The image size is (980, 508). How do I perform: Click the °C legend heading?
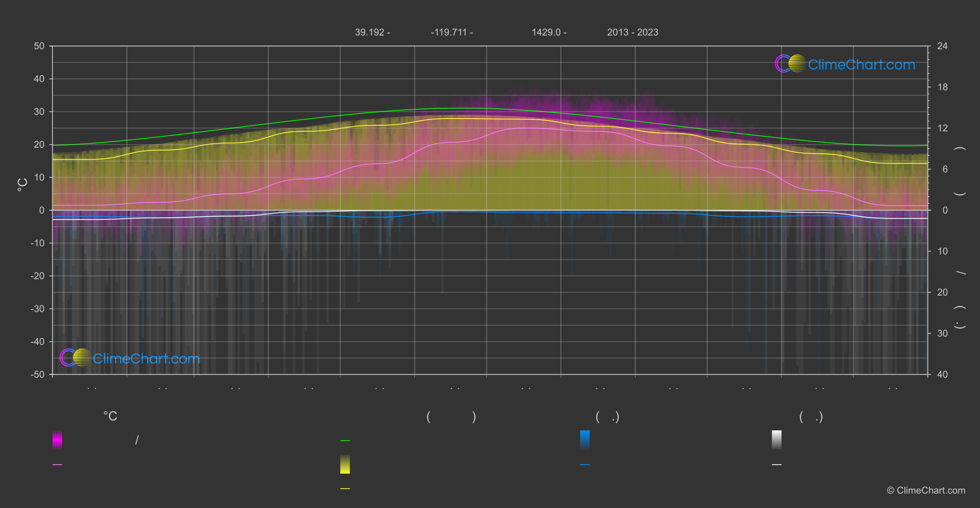(x=110, y=416)
